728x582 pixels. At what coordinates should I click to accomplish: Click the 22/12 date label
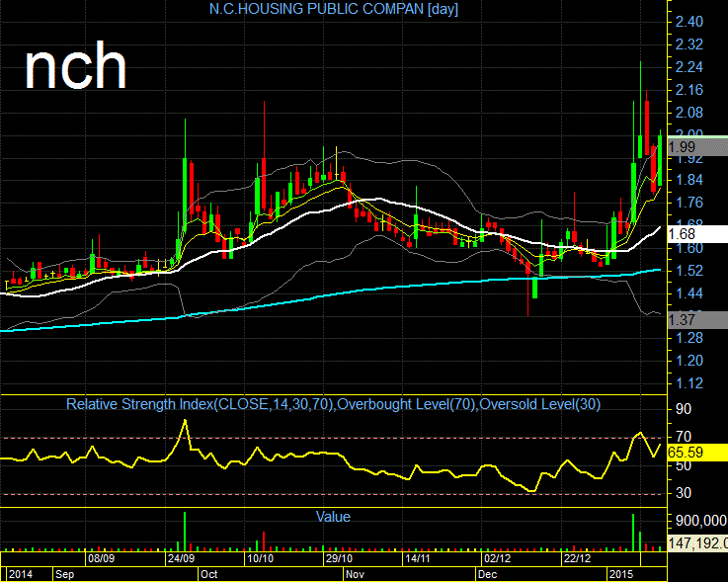point(577,558)
